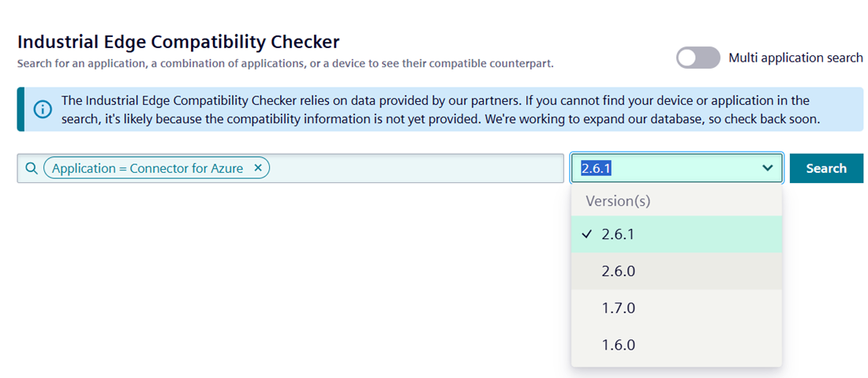Remove the Connector for Azure filter chip

257,168
